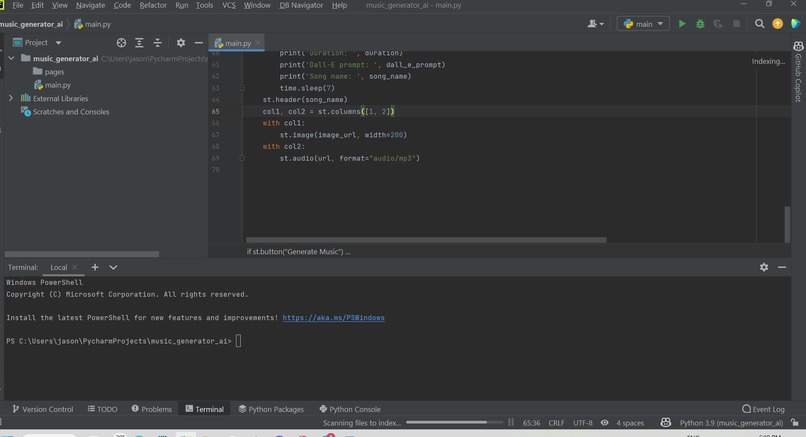Click the editor horizontal scrollbar

point(426,240)
